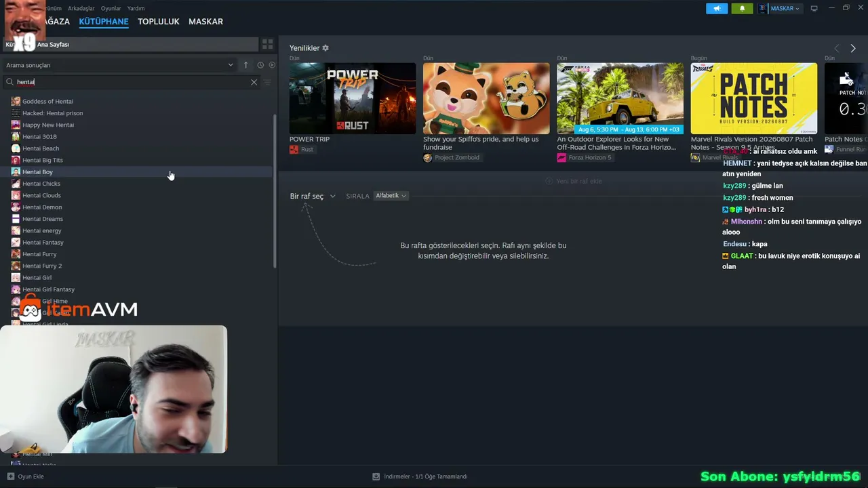Click the Hentai Clouds game icon

[x=16, y=195]
